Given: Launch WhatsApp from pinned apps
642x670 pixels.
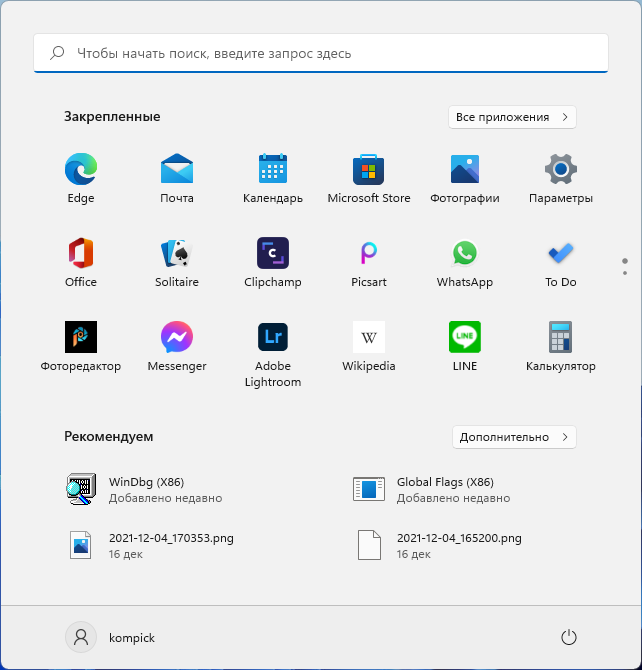Looking at the screenshot, I should [x=465, y=262].
